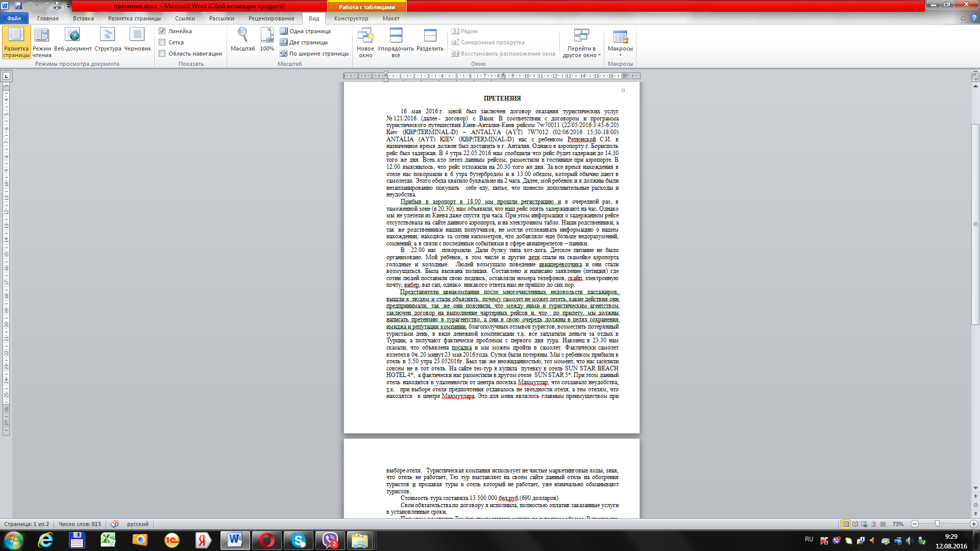
Task: Select Web document view icon
Action: click(x=72, y=36)
